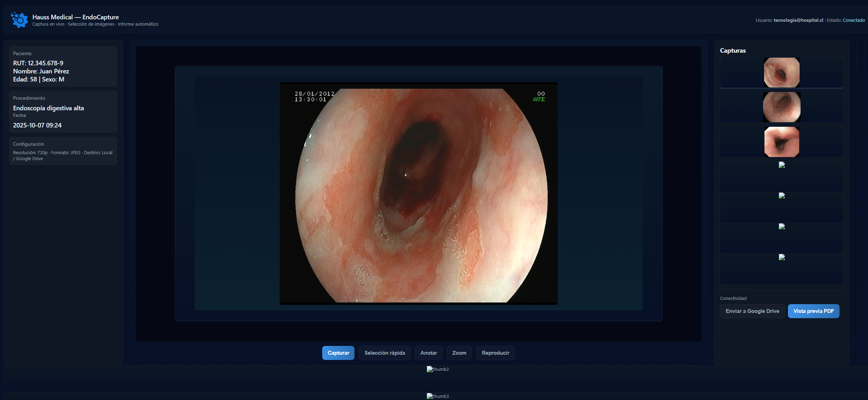Open Selección rápida
This screenshot has width=868, height=400.
point(384,353)
